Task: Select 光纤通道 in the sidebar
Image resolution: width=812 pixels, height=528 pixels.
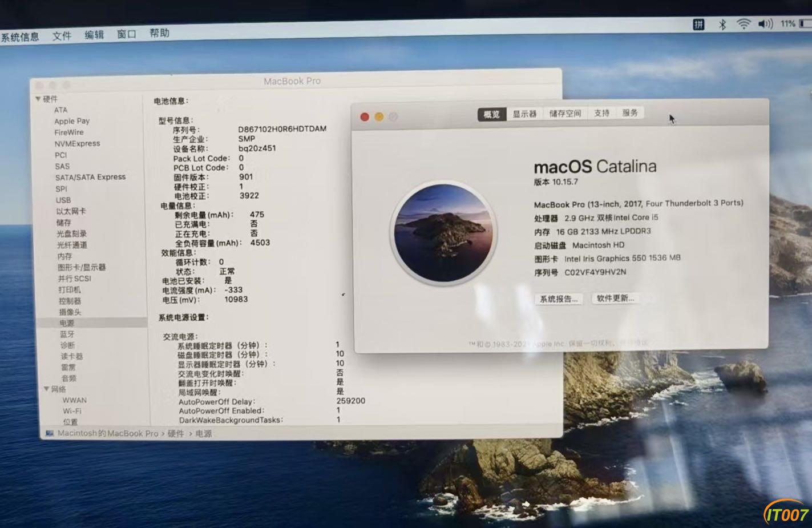Action: 72,245
